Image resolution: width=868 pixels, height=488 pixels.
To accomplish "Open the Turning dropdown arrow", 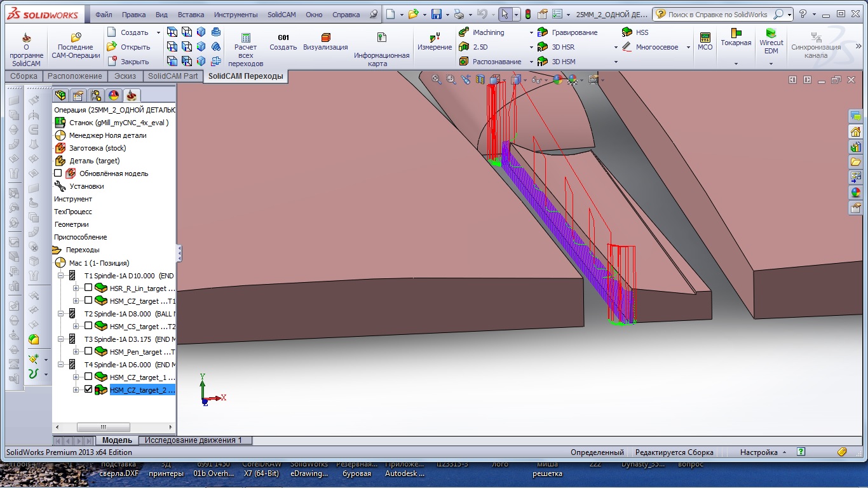I will pos(736,64).
